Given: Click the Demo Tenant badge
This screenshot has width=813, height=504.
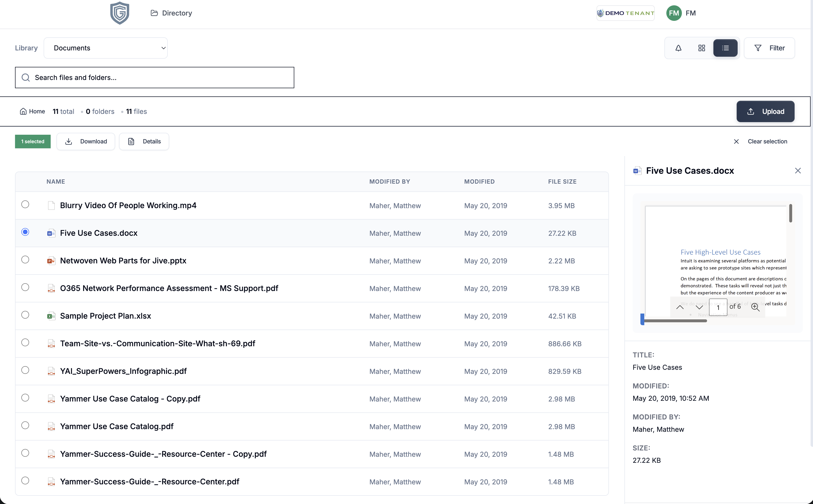Looking at the screenshot, I should click(625, 13).
